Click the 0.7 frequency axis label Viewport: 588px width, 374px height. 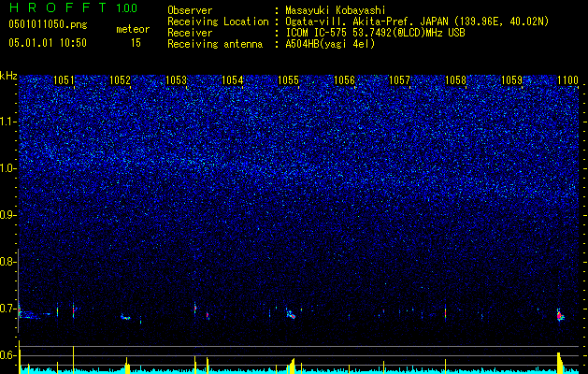pyautogui.click(x=7, y=309)
